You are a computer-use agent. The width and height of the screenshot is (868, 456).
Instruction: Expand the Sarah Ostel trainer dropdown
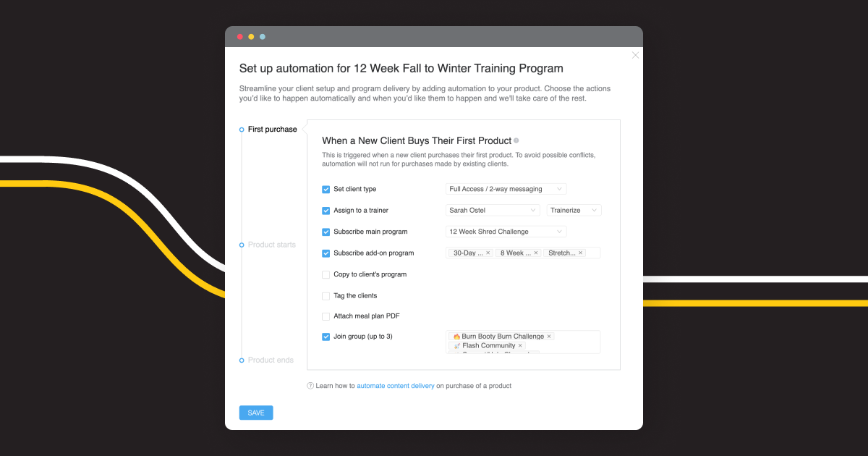(493, 211)
